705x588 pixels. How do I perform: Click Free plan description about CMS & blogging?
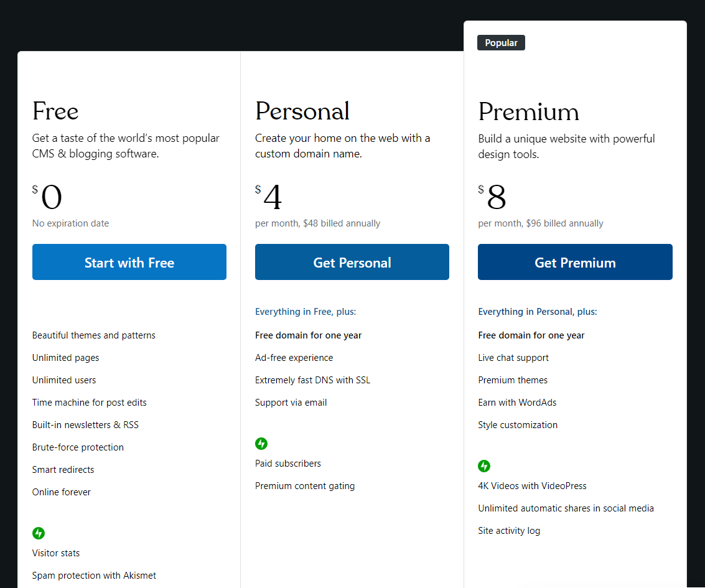(x=126, y=146)
